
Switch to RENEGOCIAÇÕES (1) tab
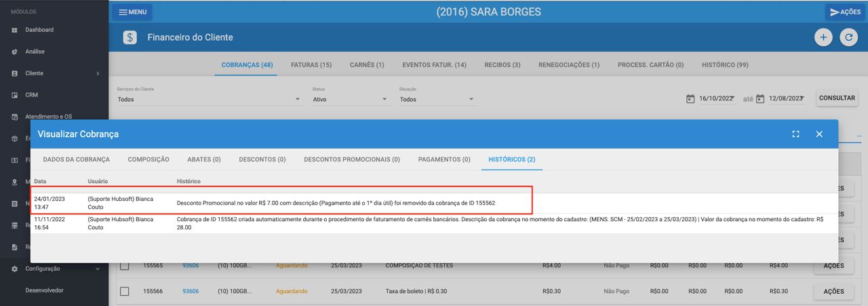click(x=569, y=65)
